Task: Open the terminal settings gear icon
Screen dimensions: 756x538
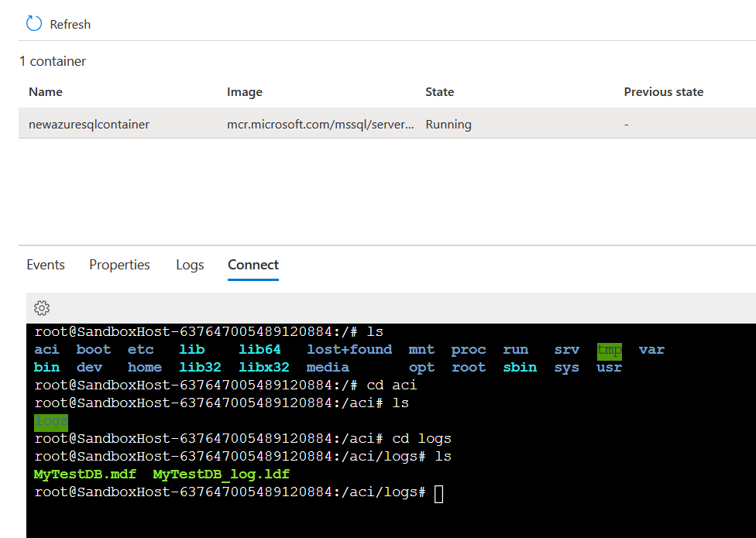Action: (x=41, y=307)
